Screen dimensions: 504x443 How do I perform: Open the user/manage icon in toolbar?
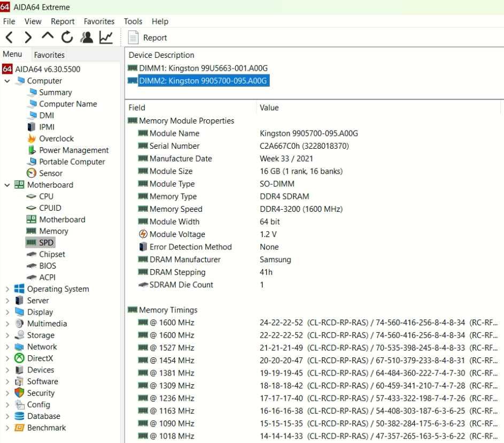coord(87,37)
